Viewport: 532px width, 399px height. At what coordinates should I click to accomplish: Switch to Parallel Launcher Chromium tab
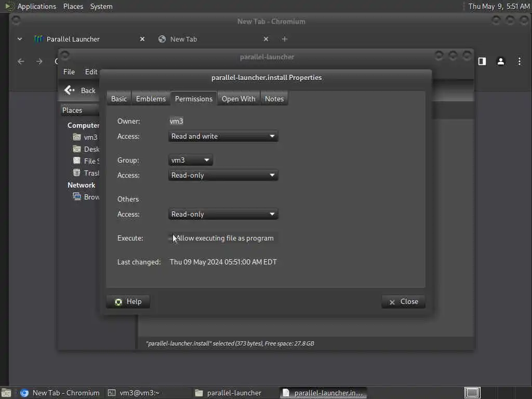[x=89, y=39]
